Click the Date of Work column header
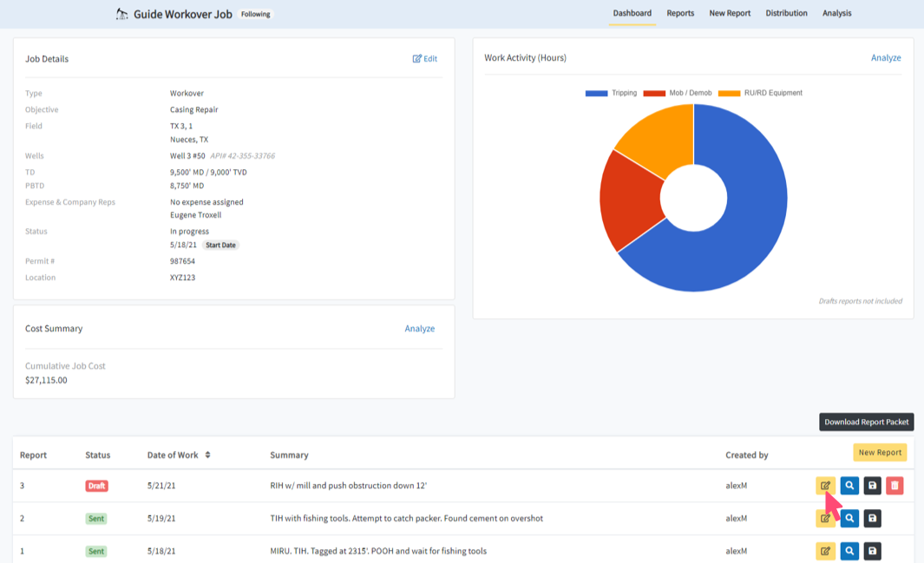This screenshot has width=924, height=563. click(173, 455)
